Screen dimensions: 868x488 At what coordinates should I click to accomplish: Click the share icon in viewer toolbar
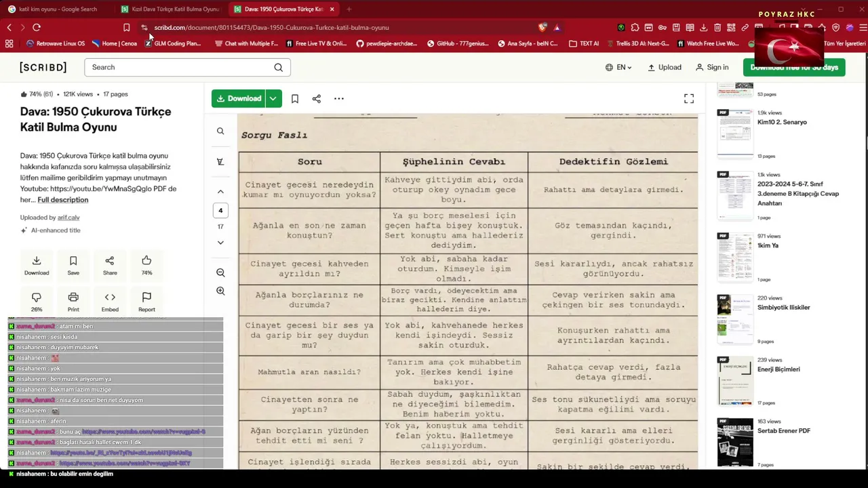pos(317,99)
